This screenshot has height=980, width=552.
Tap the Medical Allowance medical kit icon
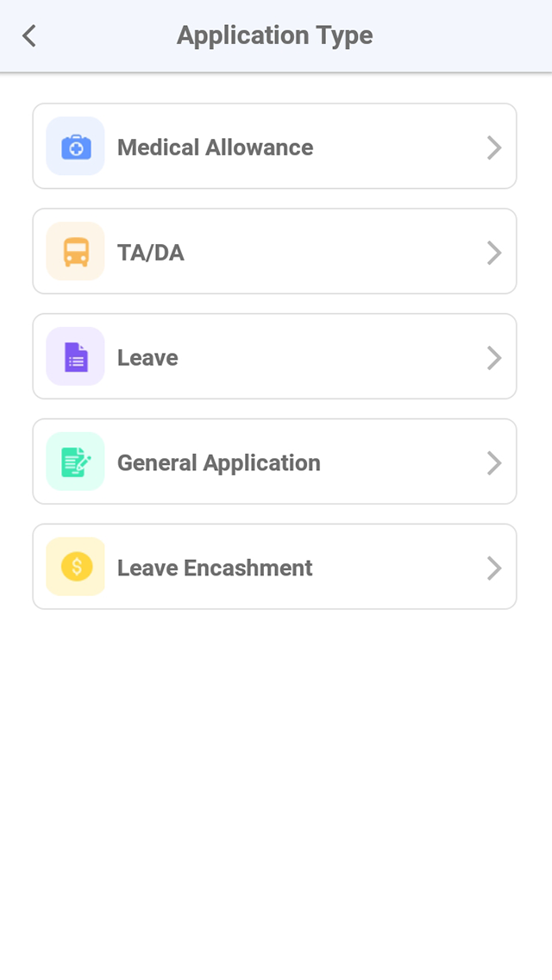[x=75, y=146]
